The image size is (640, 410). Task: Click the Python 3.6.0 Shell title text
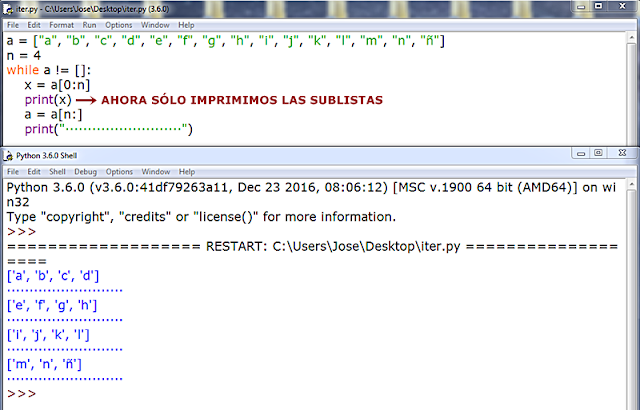[47, 155]
